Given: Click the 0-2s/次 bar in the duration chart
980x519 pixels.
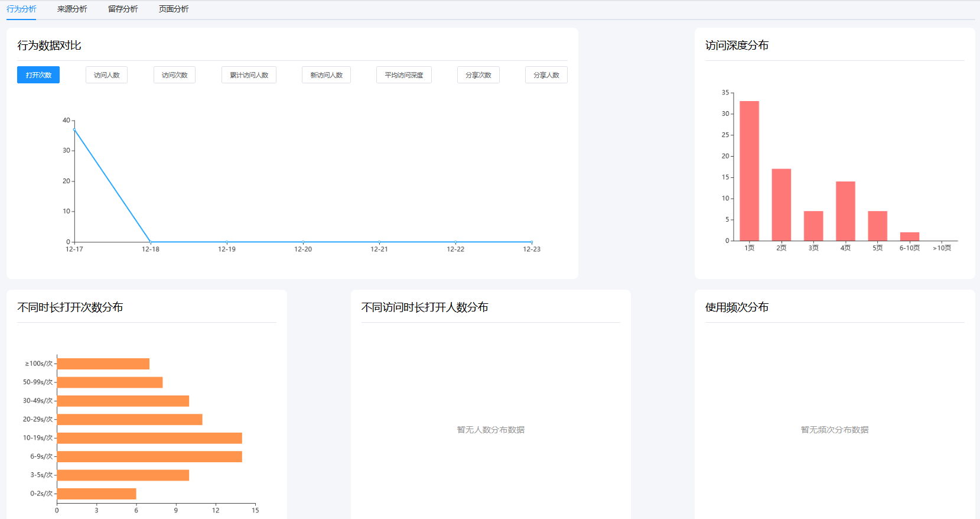Looking at the screenshot, I should [96, 494].
